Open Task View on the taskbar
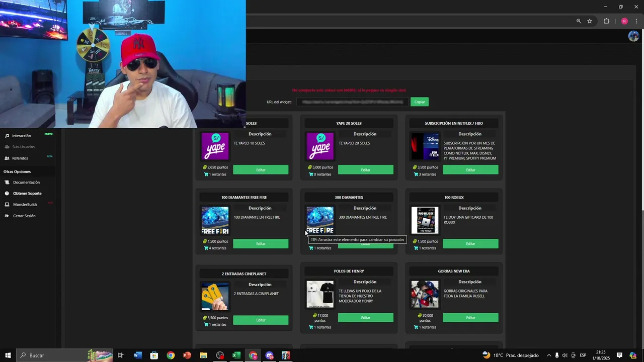The image size is (644, 362). coord(121,355)
